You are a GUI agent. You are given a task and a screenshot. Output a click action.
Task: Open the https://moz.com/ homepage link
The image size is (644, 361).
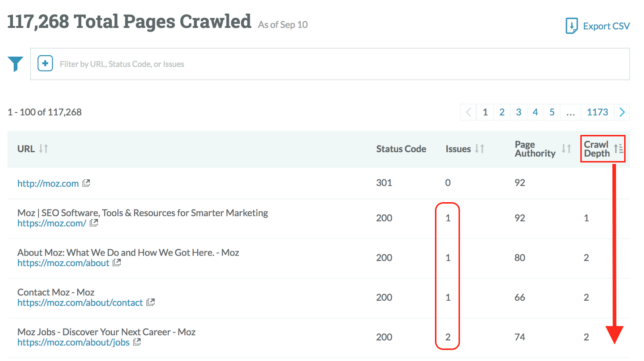(52, 223)
